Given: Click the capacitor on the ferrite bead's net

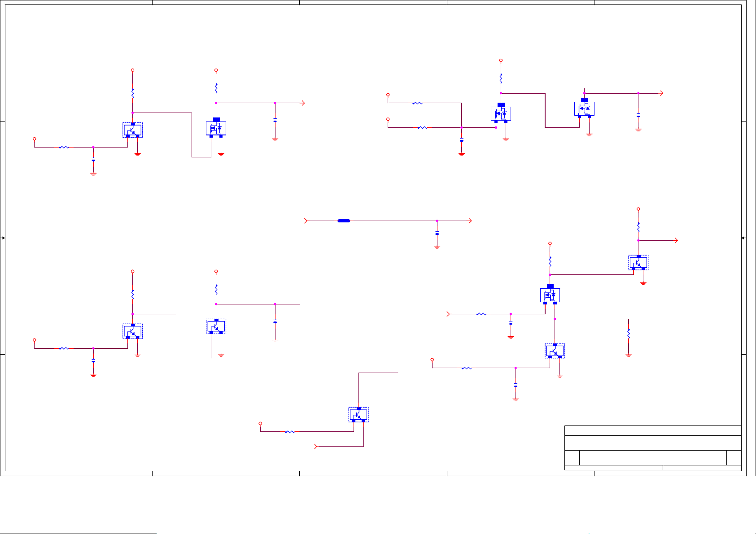Looking at the screenshot, I should [437, 233].
